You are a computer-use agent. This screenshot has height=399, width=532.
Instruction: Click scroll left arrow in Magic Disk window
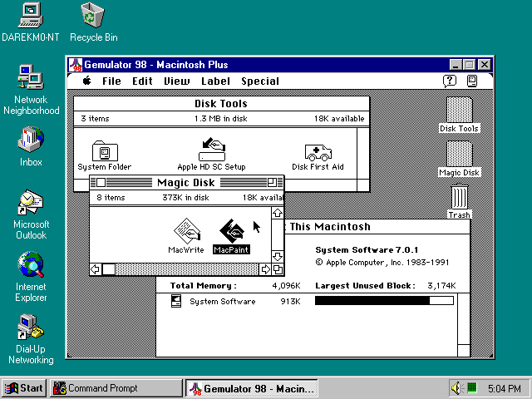point(96,269)
